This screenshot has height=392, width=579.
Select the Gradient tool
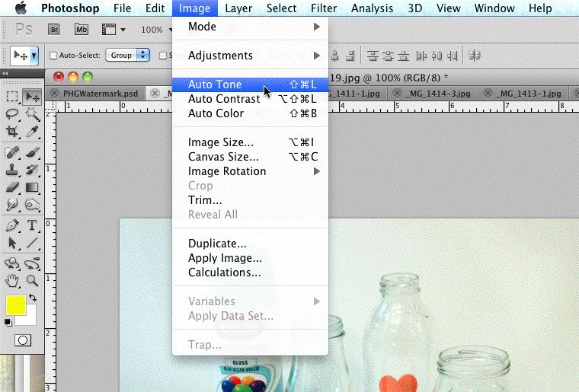click(x=32, y=187)
